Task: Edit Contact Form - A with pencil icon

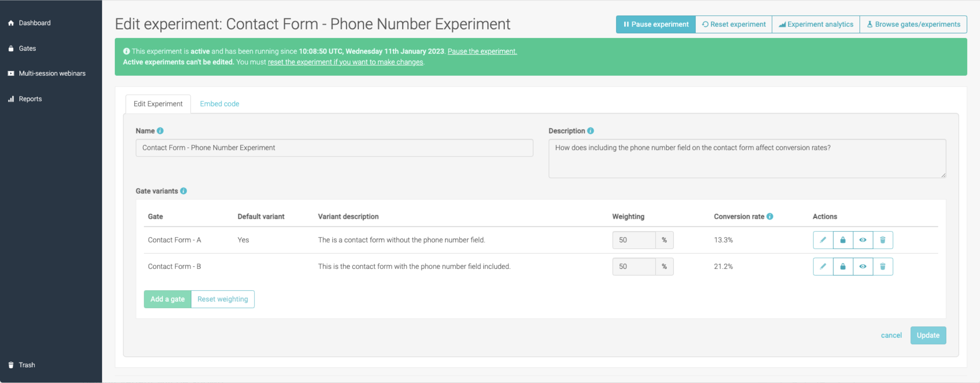Action: point(823,240)
